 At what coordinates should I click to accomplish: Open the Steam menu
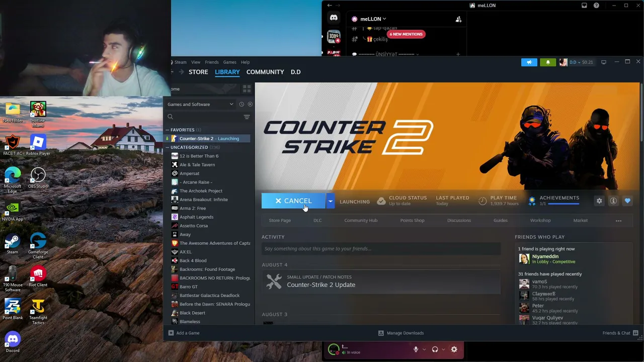pyautogui.click(x=180, y=62)
